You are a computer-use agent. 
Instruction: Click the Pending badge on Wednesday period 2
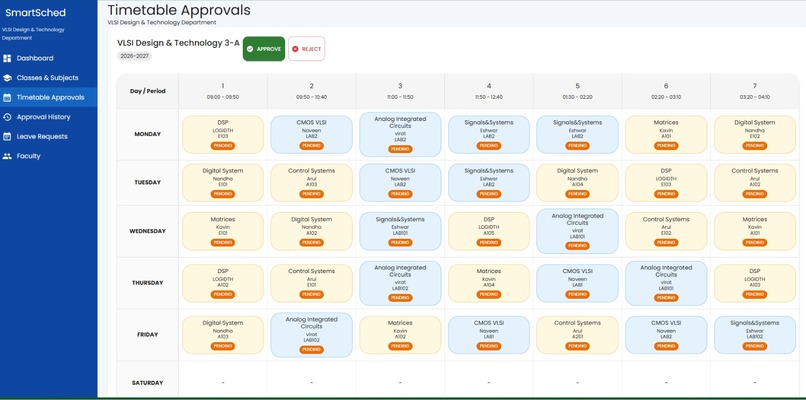[x=312, y=243]
